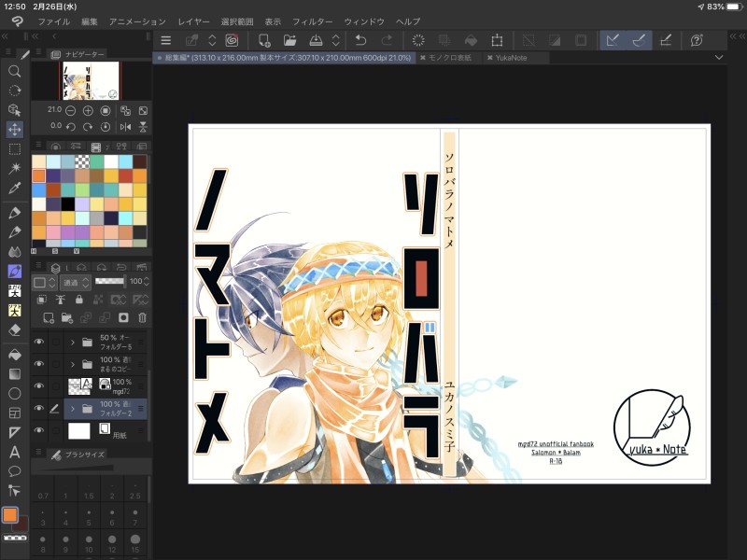Open the layer color palette dropdown
Screen dimensions: 747x560
pos(44,283)
